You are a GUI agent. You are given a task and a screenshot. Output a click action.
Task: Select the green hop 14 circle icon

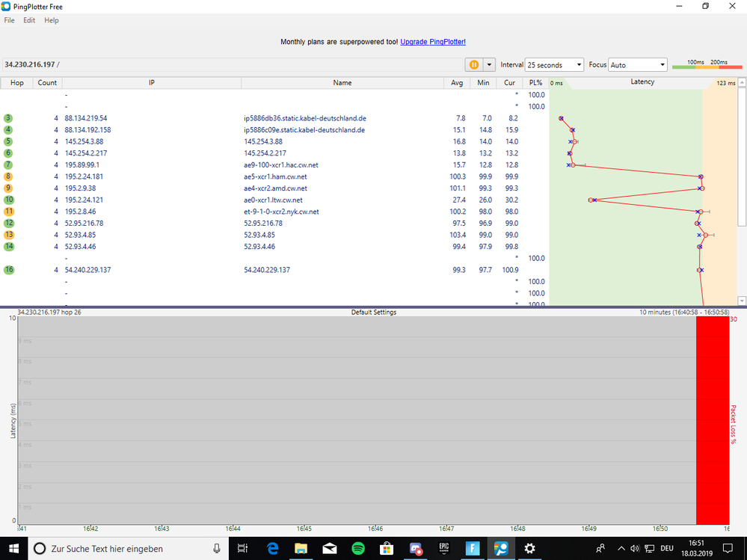[x=9, y=247]
